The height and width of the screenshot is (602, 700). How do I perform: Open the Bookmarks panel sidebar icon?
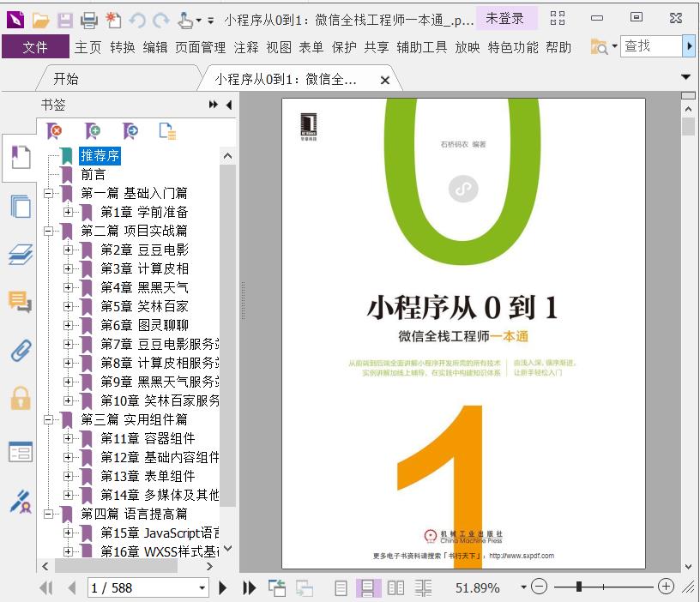tap(21, 157)
